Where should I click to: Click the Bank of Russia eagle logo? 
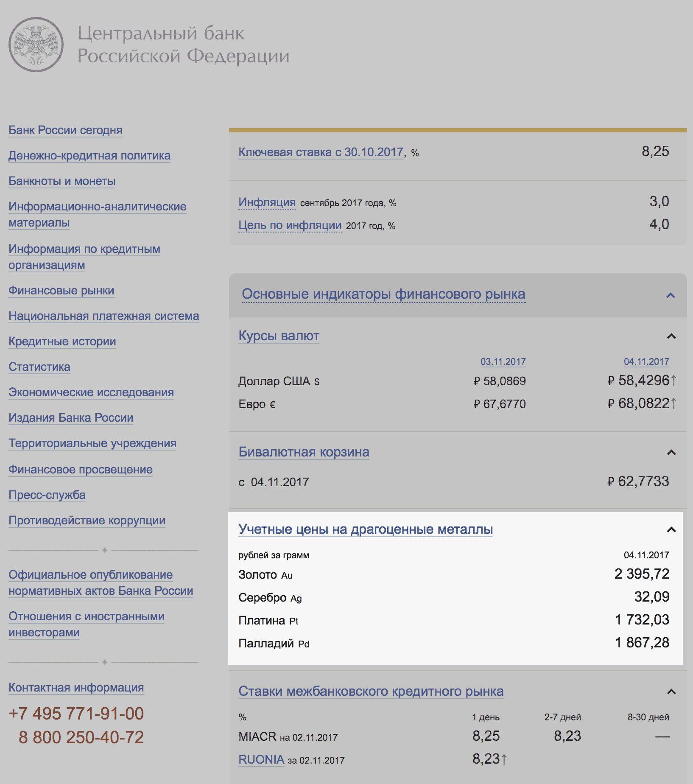pyautogui.click(x=36, y=45)
